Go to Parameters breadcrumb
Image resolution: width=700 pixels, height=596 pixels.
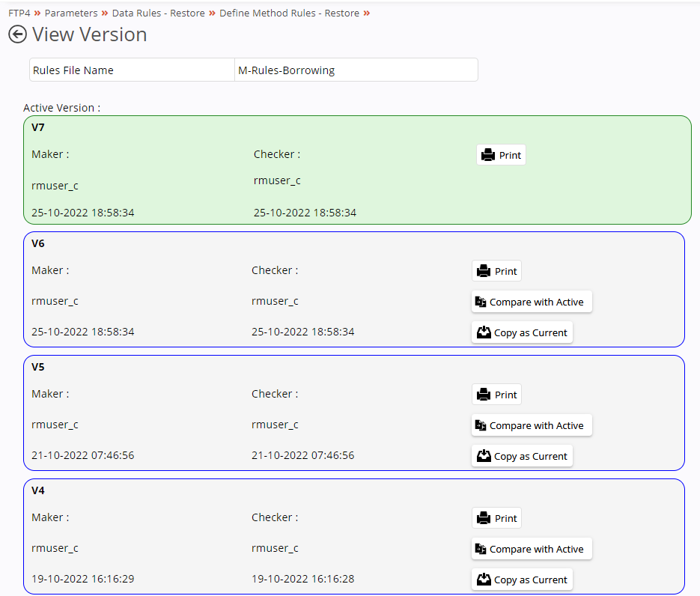click(71, 13)
